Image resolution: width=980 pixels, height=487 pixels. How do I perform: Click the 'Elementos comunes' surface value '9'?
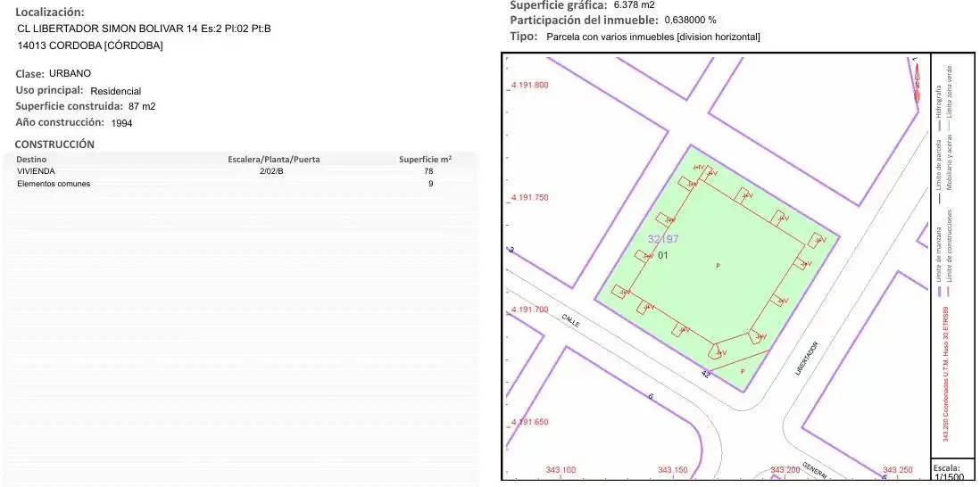(x=430, y=184)
